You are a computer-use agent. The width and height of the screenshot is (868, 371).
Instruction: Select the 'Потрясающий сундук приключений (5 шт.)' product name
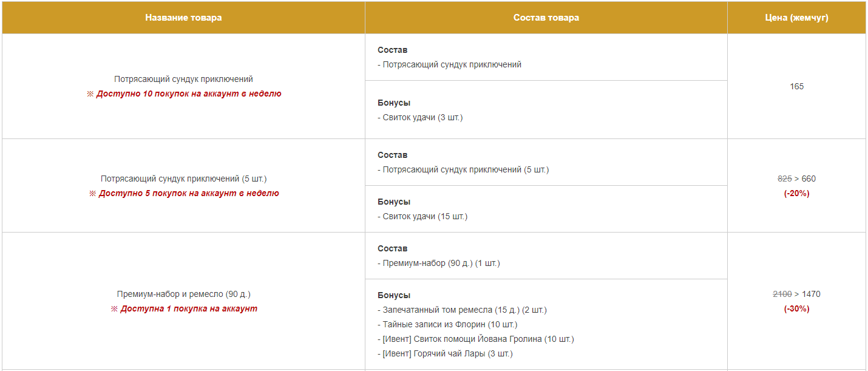183,179
